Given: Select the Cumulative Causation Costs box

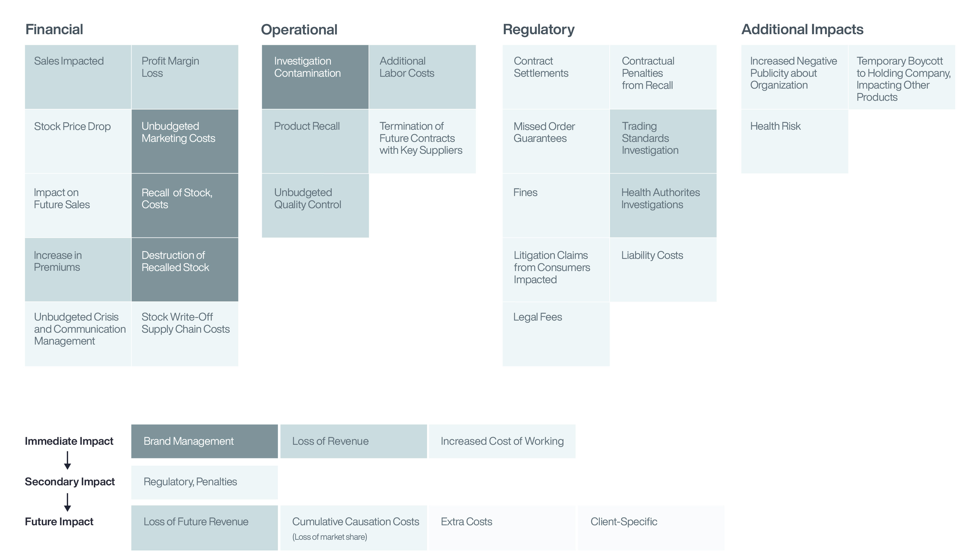Looking at the screenshot, I should (x=353, y=527).
